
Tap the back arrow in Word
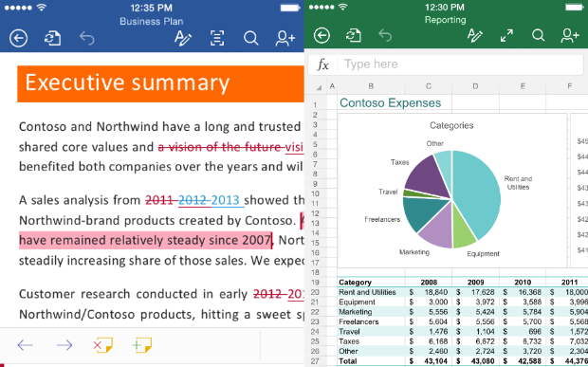click(18, 38)
